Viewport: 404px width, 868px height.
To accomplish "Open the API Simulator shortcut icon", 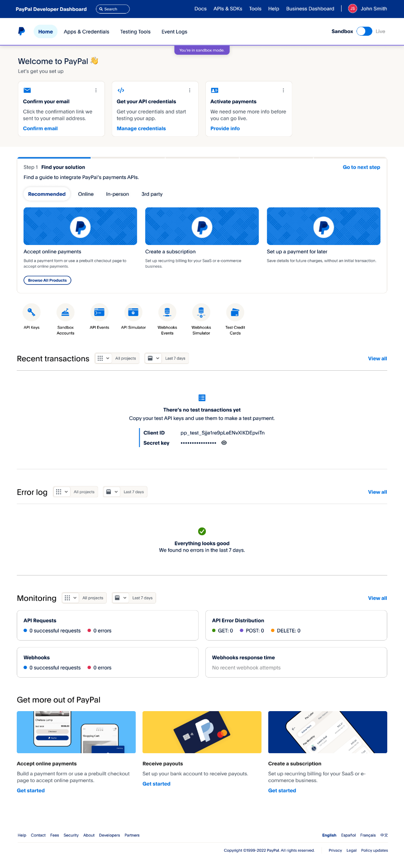I will [133, 312].
